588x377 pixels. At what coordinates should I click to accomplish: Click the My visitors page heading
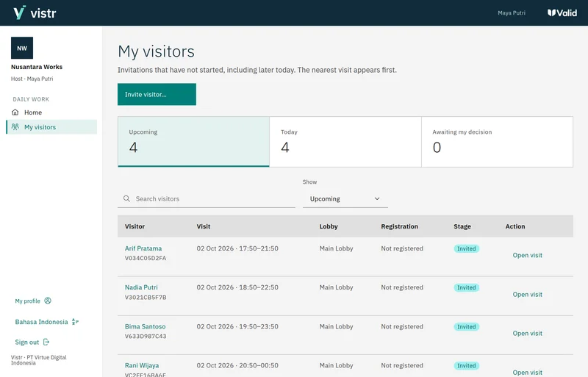[x=156, y=51]
